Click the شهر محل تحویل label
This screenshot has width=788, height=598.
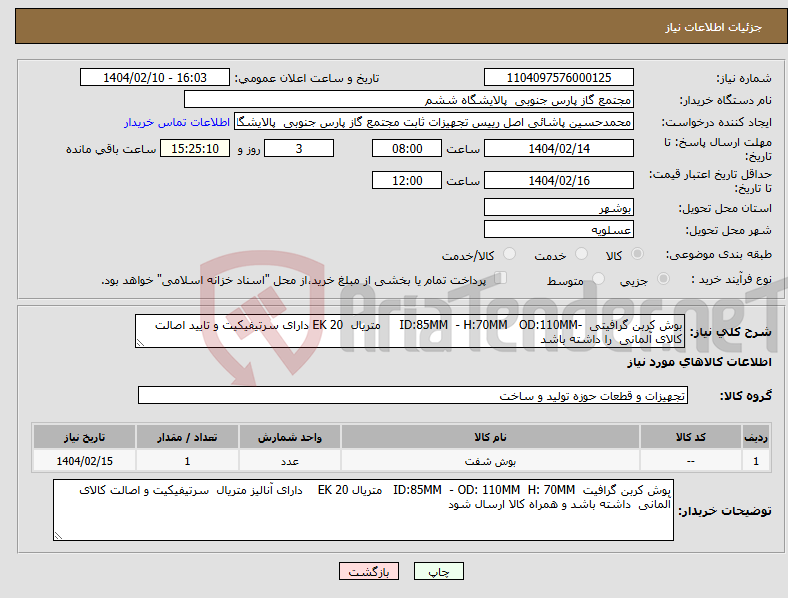coord(729,230)
